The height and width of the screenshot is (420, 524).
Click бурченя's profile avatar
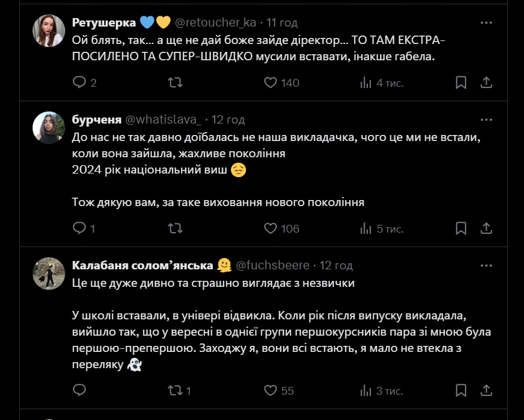[x=49, y=128]
